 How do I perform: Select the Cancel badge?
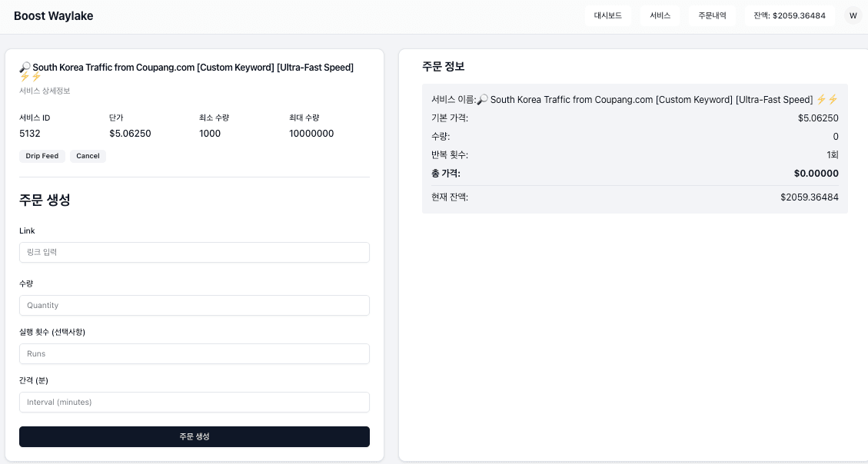pos(88,156)
